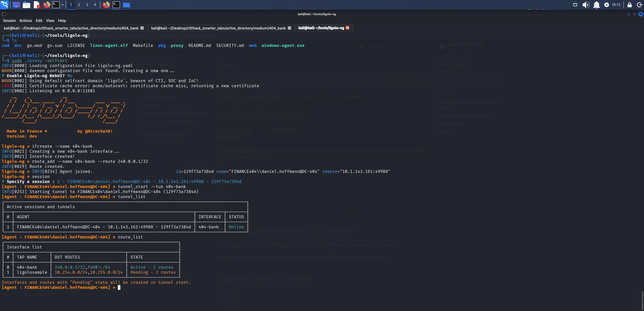Click the log out icon

pyautogui.click(x=639, y=5)
